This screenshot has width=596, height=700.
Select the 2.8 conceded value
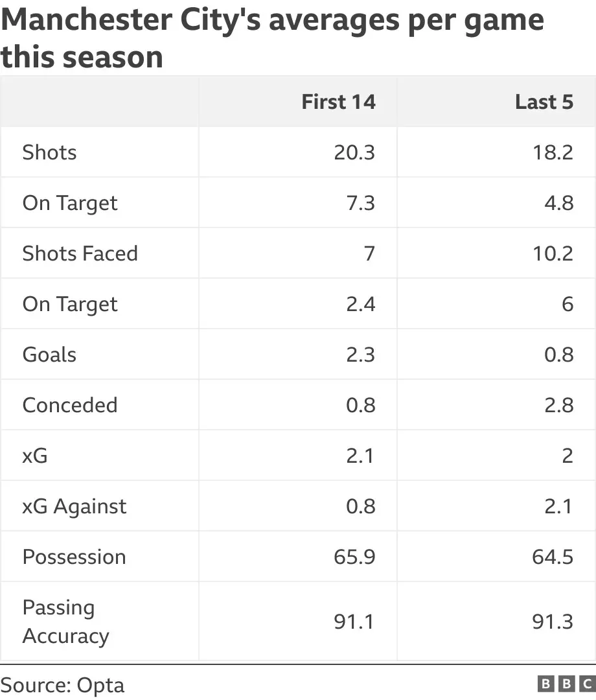(x=559, y=405)
